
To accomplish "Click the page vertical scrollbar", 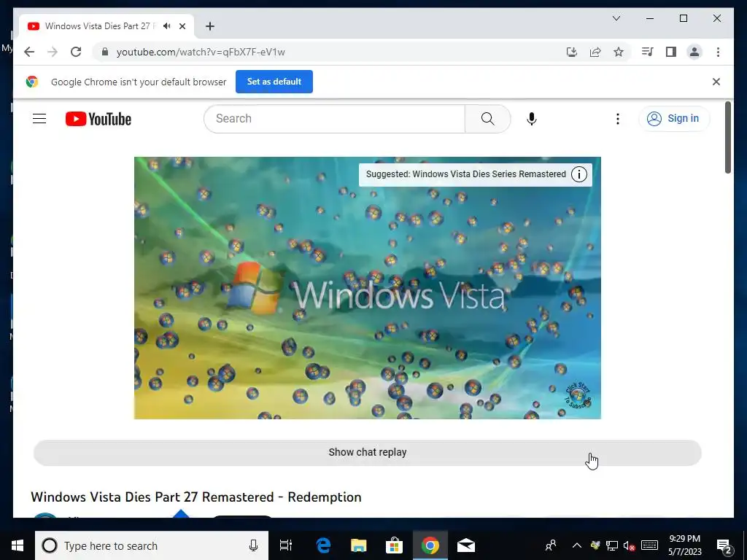I will pyautogui.click(x=727, y=138).
